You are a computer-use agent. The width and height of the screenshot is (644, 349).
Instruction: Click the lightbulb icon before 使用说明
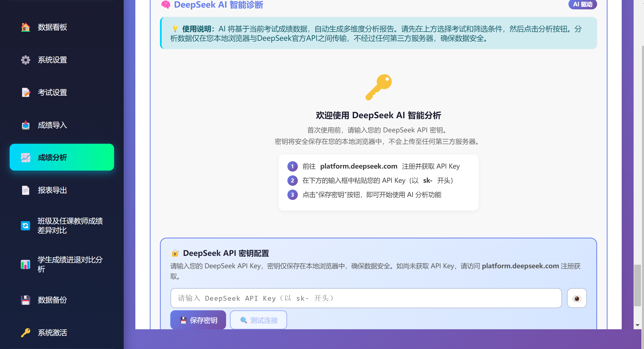tap(175, 29)
